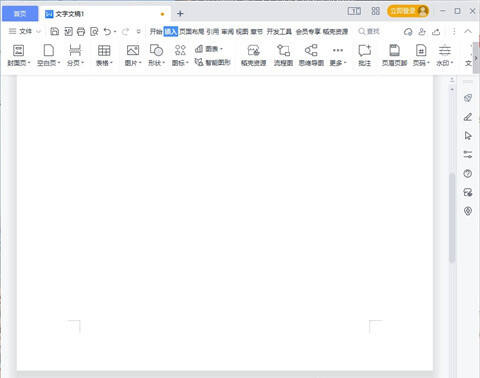This screenshot has height=378, width=480.
Task: Insert a 智能图形 smart graphic
Action: point(213,62)
